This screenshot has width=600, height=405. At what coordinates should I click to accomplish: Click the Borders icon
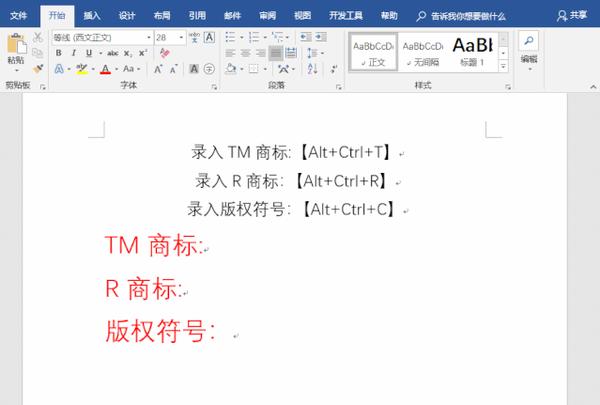[x=253, y=69]
